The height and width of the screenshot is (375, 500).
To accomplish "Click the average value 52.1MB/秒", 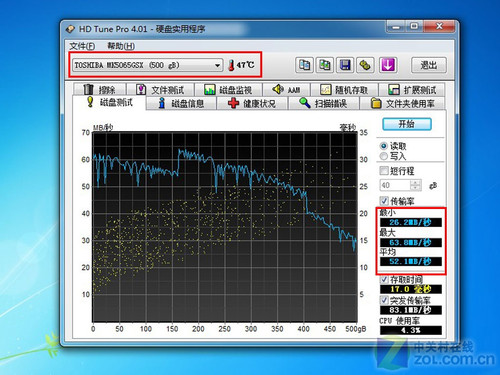I will coord(411,261).
